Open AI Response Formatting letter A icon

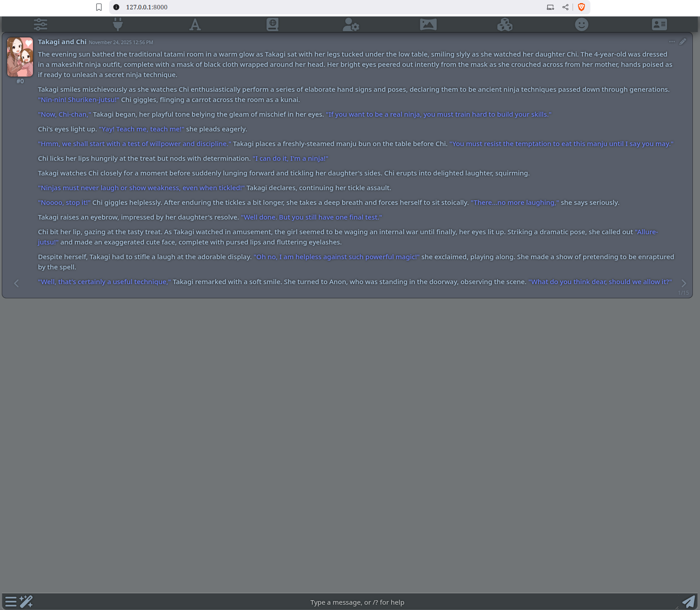pyautogui.click(x=195, y=24)
